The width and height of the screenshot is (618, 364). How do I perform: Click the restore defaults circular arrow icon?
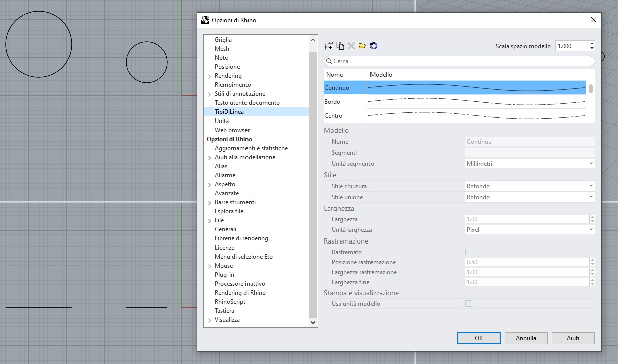tap(373, 46)
